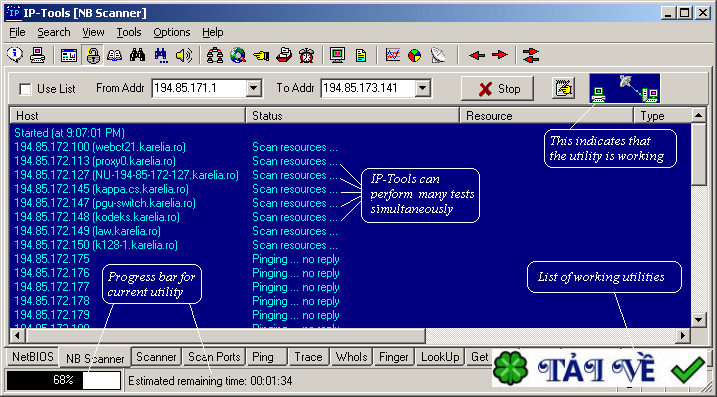Enable the Use List checkbox

(26, 89)
